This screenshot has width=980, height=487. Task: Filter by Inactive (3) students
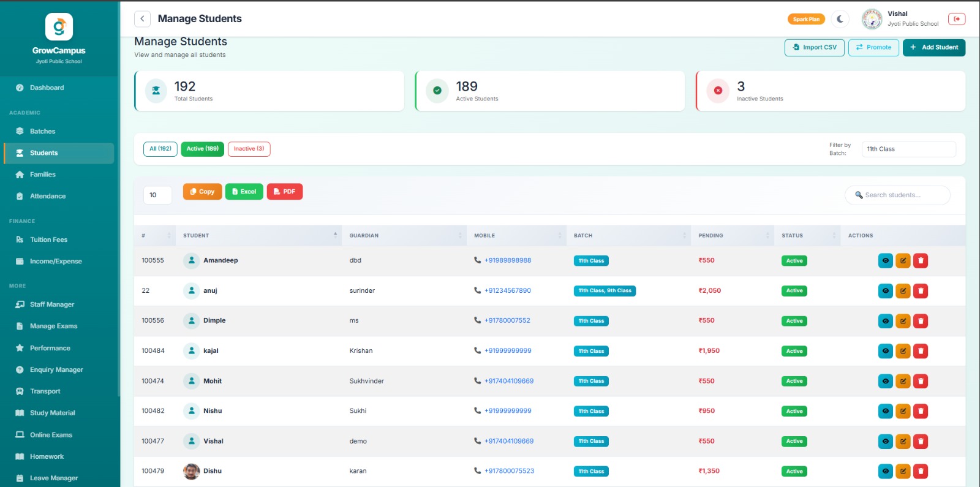coord(249,149)
